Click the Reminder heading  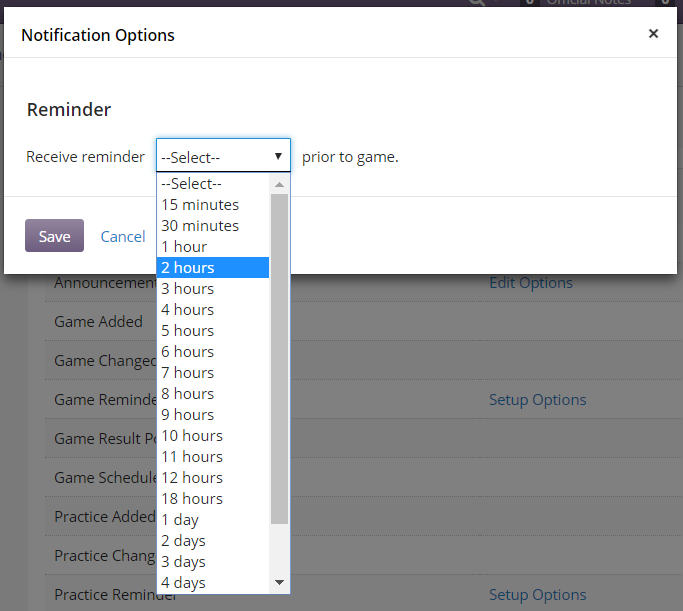tap(69, 109)
